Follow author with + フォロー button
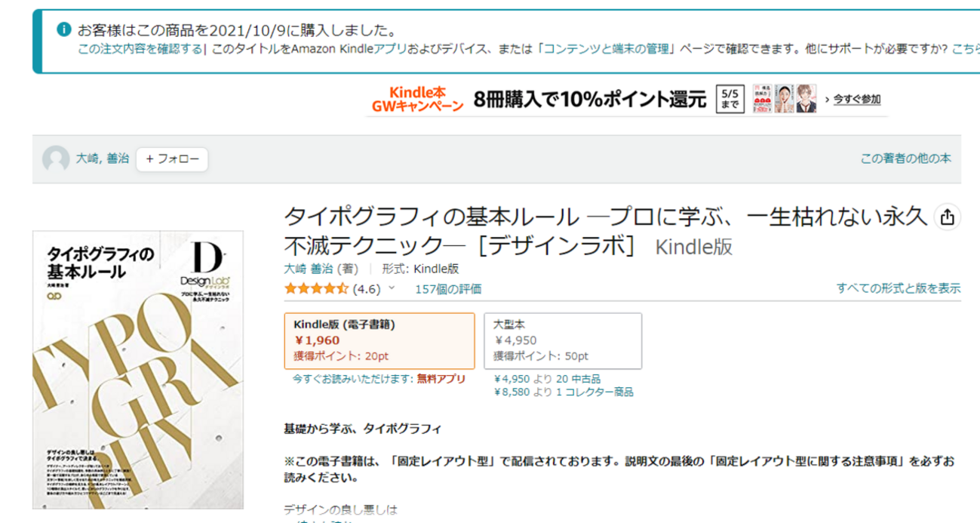Viewport: 980px width, 523px height. tap(172, 159)
